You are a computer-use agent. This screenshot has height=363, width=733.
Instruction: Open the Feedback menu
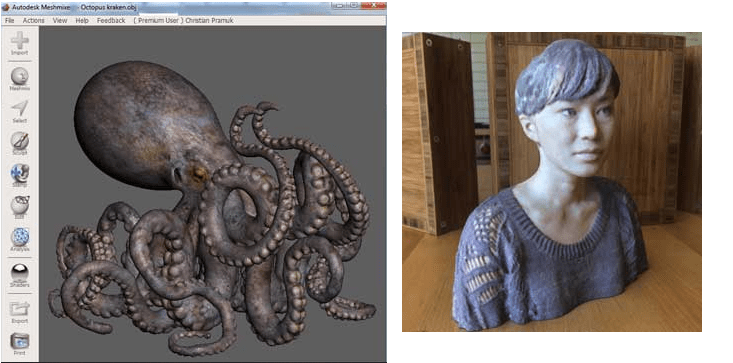tap(111, 21)
